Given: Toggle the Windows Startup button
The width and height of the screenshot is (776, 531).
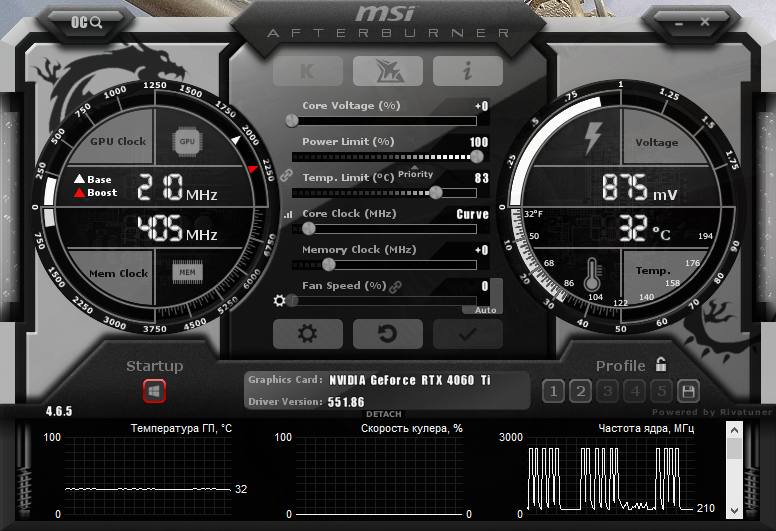Looking at the screenshot, I should coord(154,391).
